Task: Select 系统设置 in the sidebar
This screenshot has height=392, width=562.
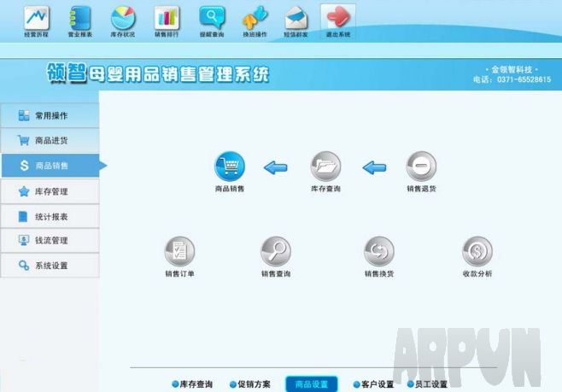Action: click(x=50, y=266)
